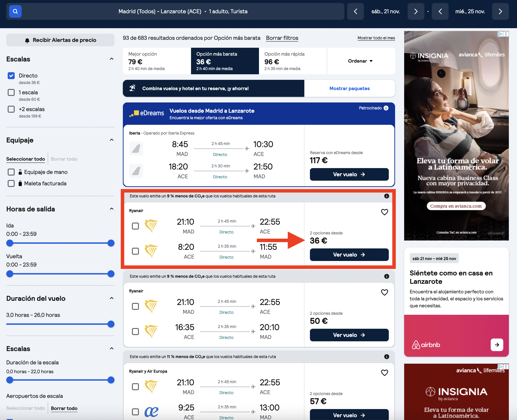Select the 16:35 ACE return flight checkbox
This screenshot has width=517, height=420.
coord(135,332)
